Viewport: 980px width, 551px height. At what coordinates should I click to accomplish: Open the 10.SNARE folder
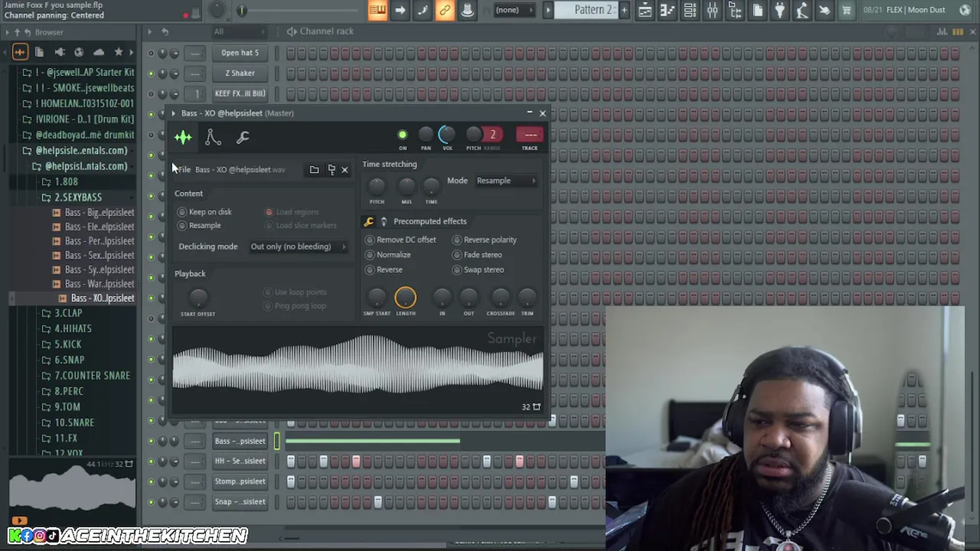click(74, 422)
